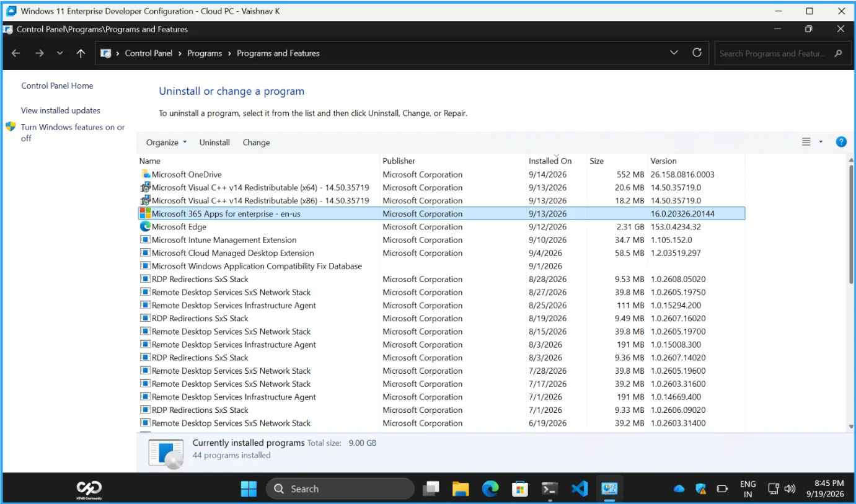Refresh the Programs and Features list
This screenshot has height=504, width=856.
pyautogui.click(x=697, y=53)
